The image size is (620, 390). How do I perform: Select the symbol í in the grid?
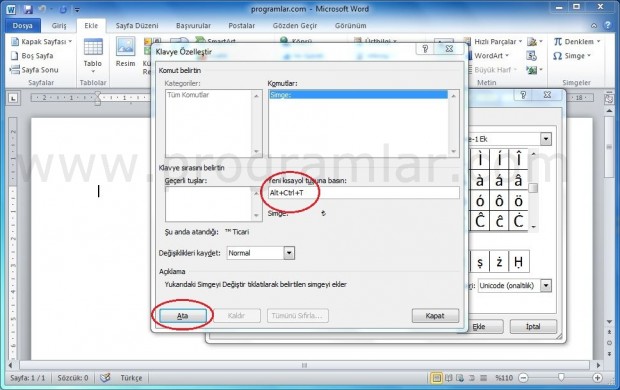(x=499, y=159)
